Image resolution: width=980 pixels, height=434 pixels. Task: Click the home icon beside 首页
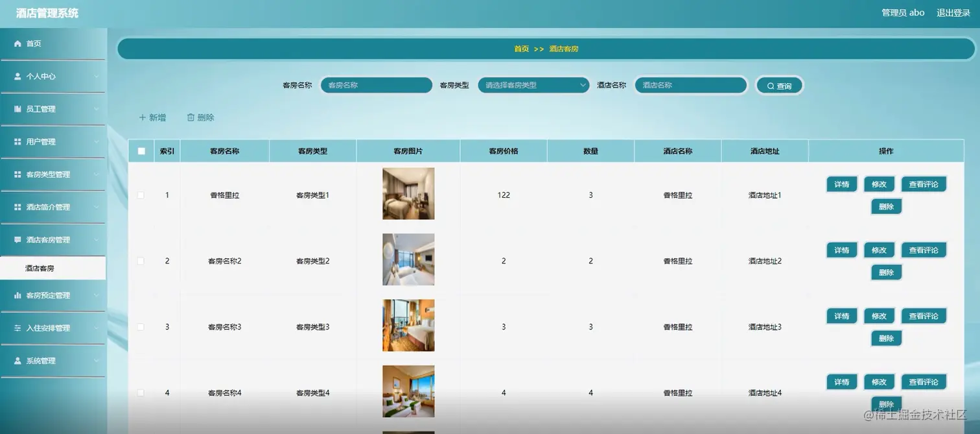coord(17,43)
